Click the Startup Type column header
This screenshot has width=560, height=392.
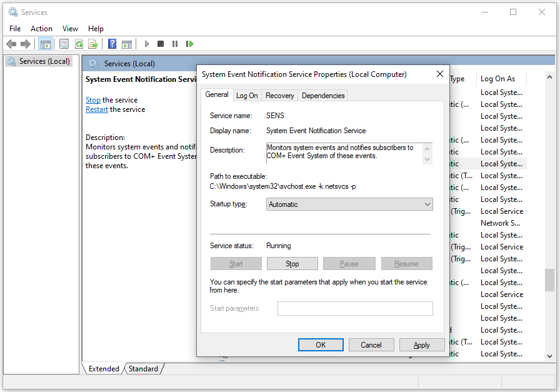462,79
